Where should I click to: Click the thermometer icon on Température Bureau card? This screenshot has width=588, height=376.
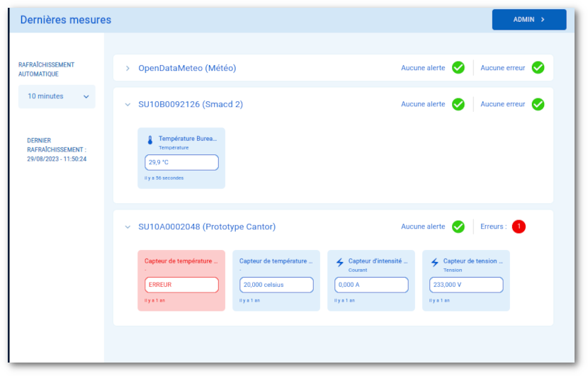[150, 140]
